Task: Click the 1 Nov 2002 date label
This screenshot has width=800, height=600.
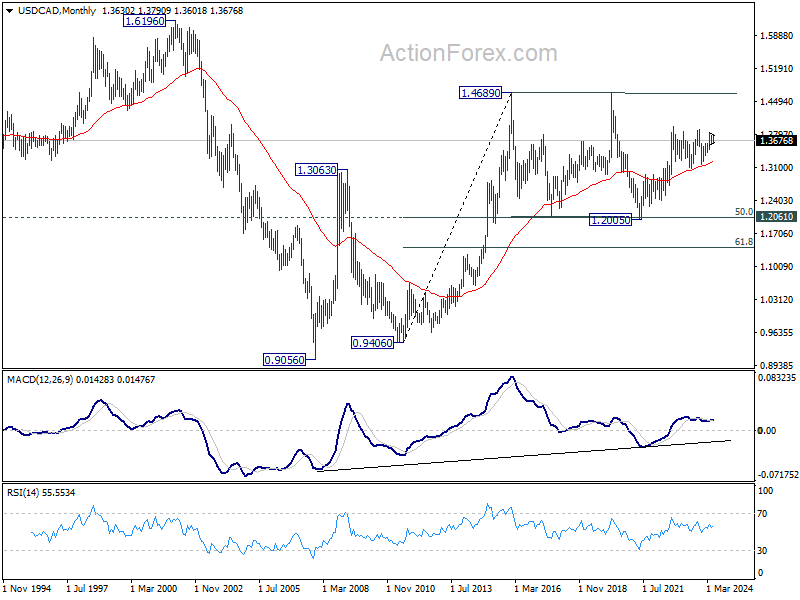Action: [219, 588]
